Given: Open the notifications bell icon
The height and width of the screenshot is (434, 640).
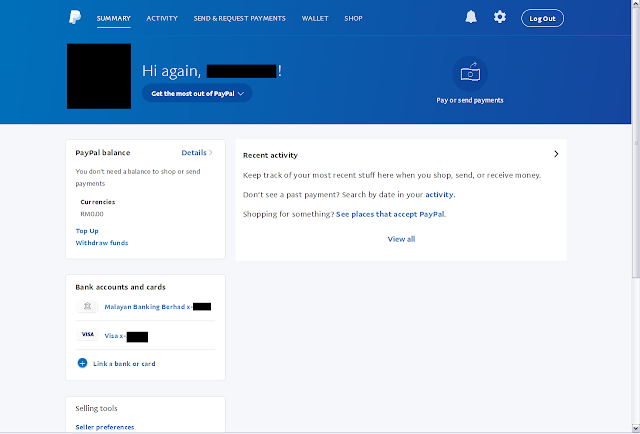Looking at the screenshot, I should (471, 17).
